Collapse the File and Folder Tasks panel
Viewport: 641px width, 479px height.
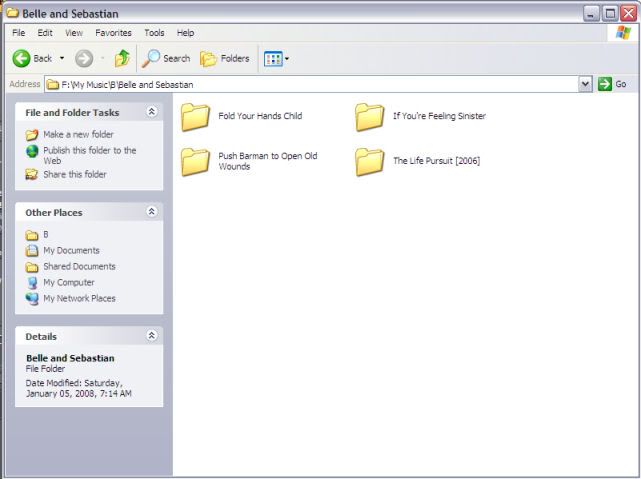[152, 112]
